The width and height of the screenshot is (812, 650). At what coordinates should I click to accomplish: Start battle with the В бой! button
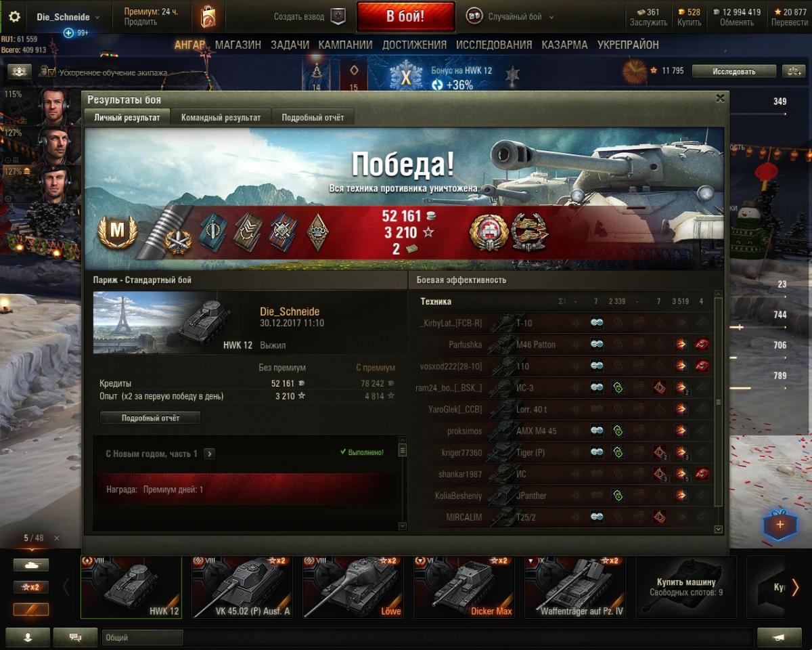point(405,17)
